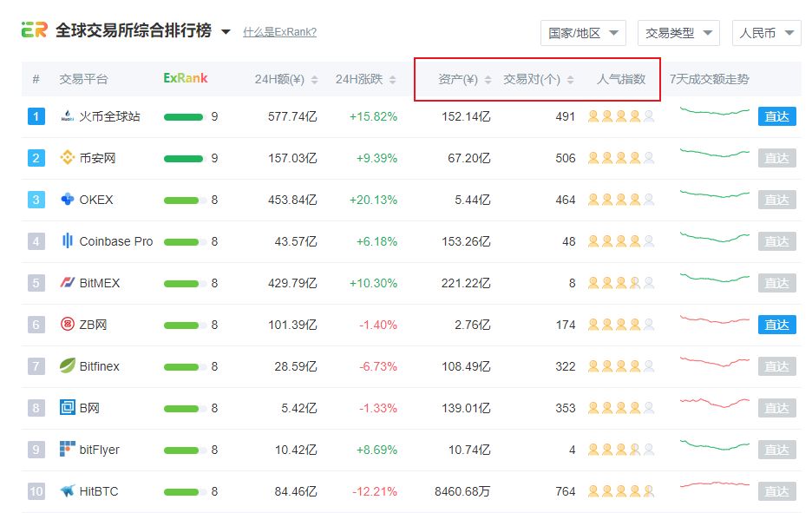
Task: Open the 交易类型 dropdown
Action: click(x=678, y=33)
